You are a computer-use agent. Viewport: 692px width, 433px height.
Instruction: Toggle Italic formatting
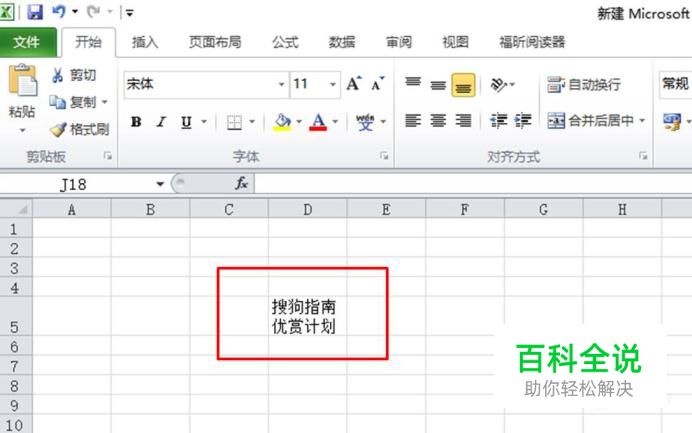tap(161, 121)
